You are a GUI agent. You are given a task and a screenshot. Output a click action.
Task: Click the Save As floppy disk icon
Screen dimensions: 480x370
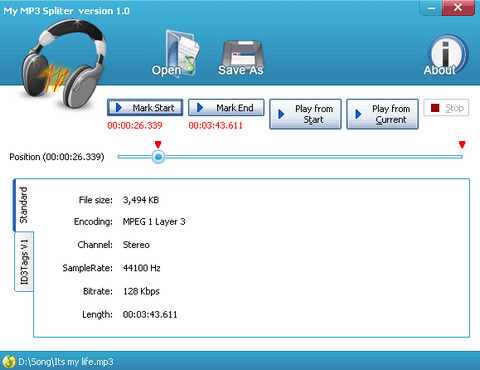242,57
